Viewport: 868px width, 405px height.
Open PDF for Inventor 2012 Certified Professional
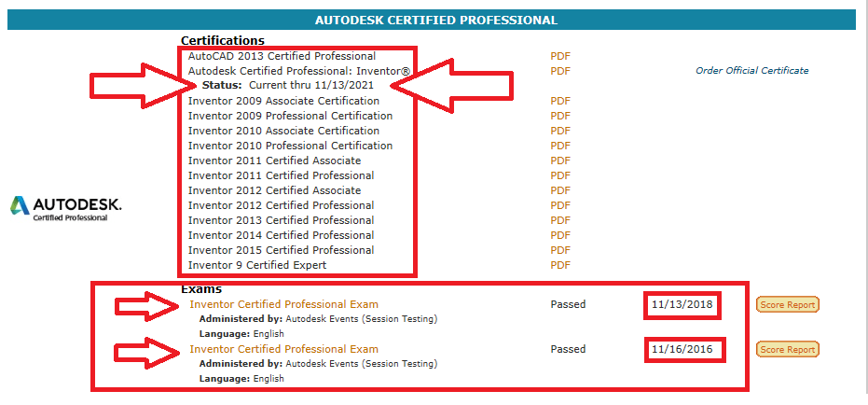coord(560,205)
